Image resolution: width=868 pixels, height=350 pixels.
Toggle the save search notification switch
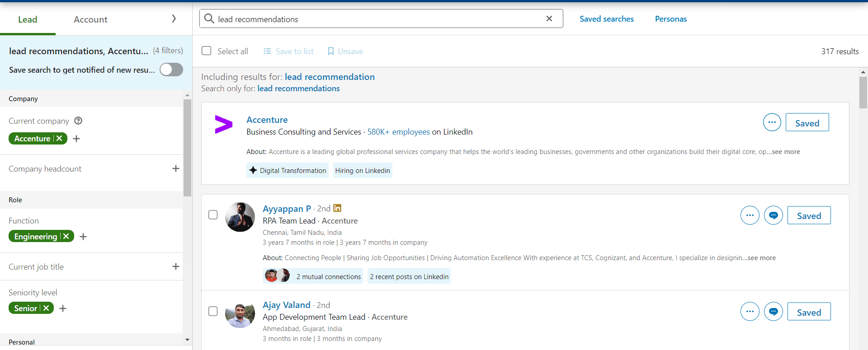point(171,70)
